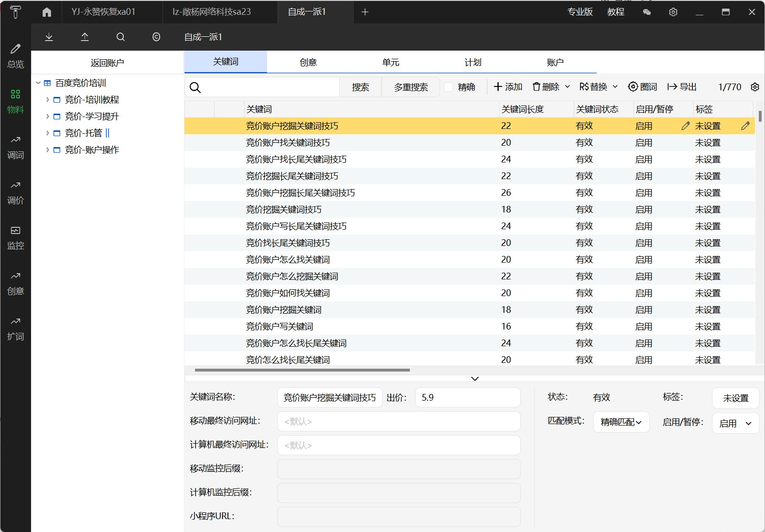Screen dimensions: 765x532
Task: Switch to the 计划 tab
Action: click(x=473, y=62)
